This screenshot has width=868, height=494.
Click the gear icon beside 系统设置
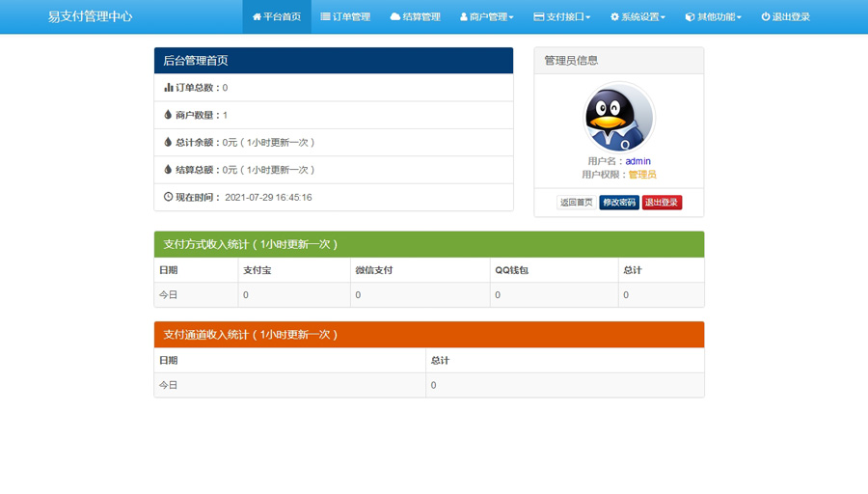coord(614,17)
